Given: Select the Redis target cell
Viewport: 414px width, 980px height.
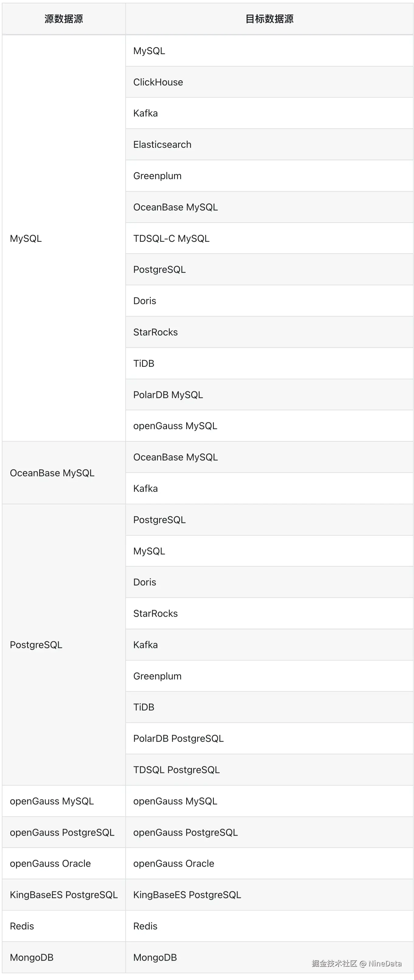Looking at the screenshot, I should pos(270,926).
